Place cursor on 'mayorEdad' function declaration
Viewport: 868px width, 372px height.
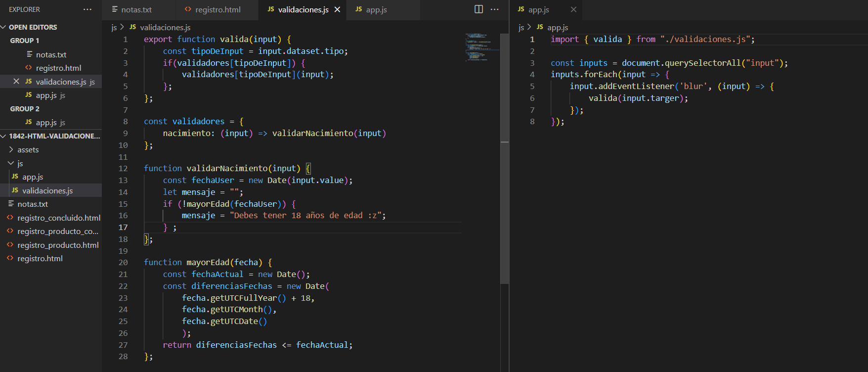(208, 262)
